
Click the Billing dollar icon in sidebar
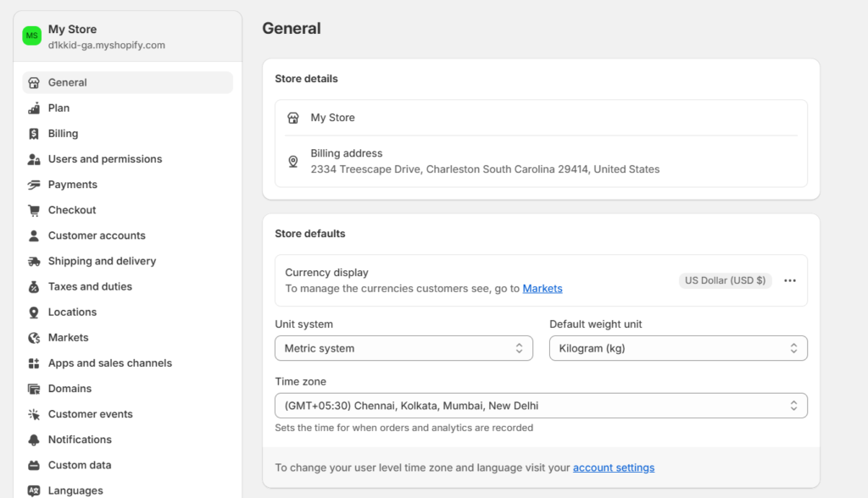point(34,133)
